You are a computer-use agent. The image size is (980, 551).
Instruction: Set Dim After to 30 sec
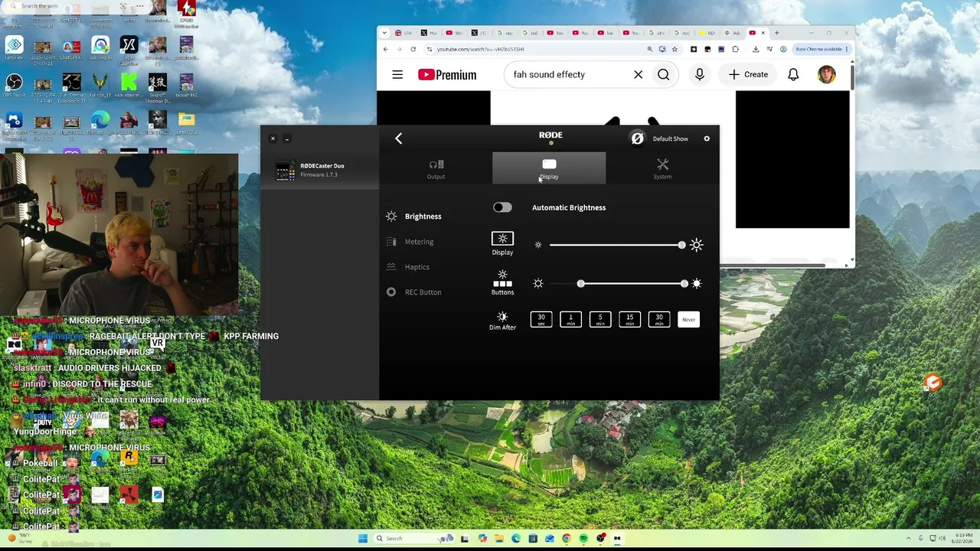tap(541, 319)
